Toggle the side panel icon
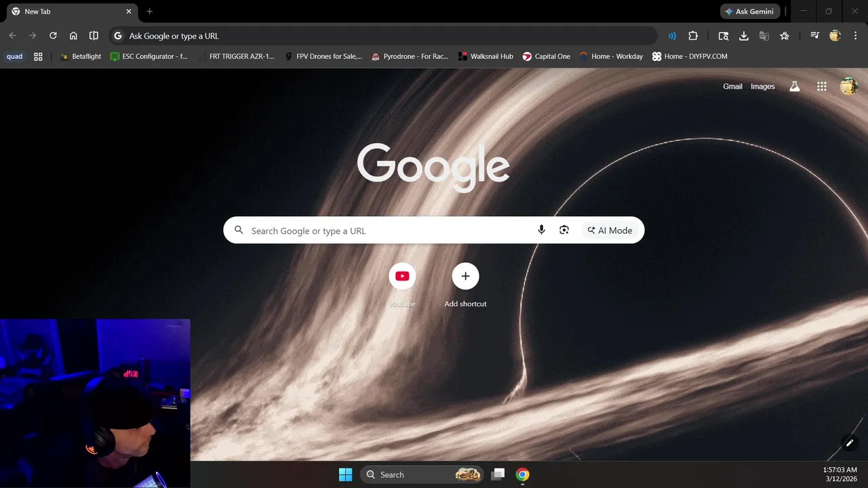Viewport: 868px width, 488px height. click(x=94, y=36)
